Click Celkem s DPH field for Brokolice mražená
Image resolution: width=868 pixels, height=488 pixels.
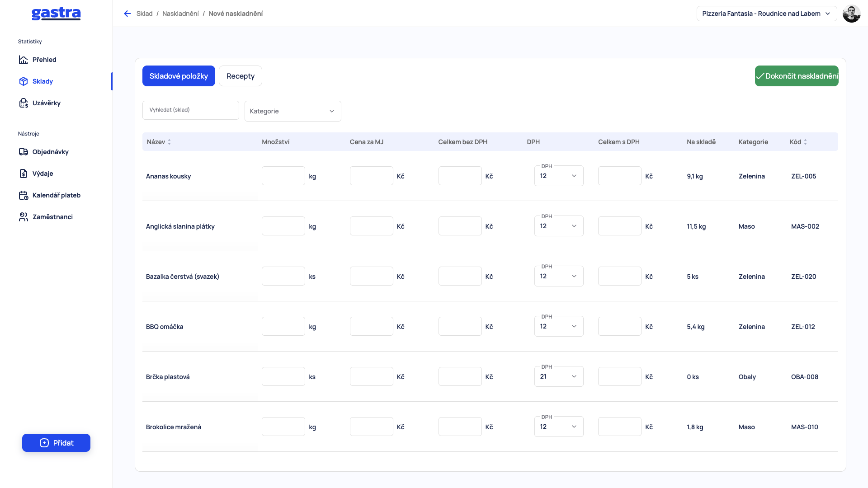(x=620, y=427)
